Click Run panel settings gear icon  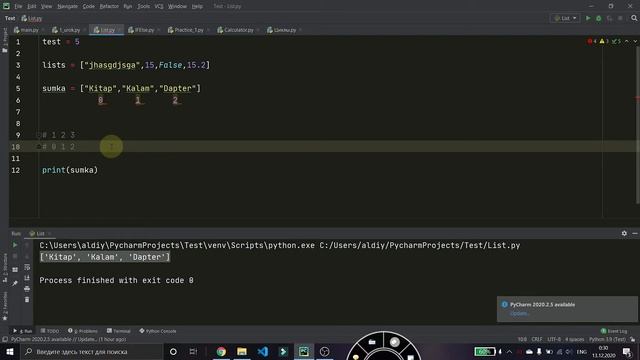624,233
